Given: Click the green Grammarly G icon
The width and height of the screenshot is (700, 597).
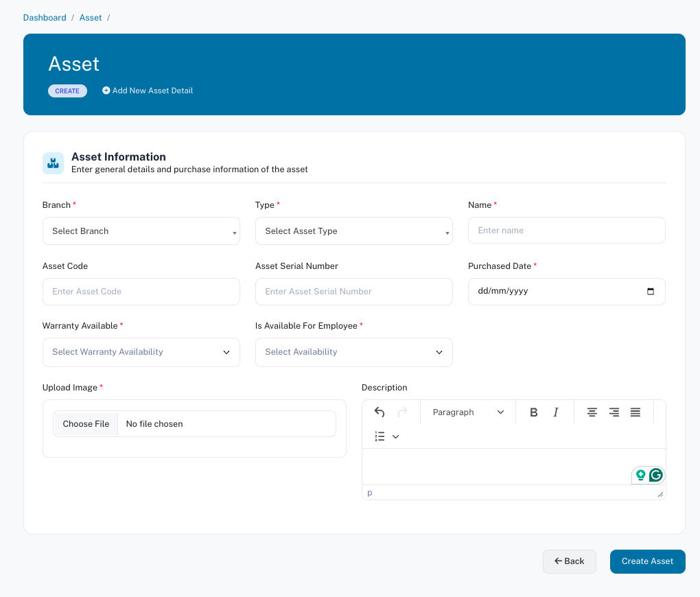Looking at the screenshot, I should (x=656, y=475).
